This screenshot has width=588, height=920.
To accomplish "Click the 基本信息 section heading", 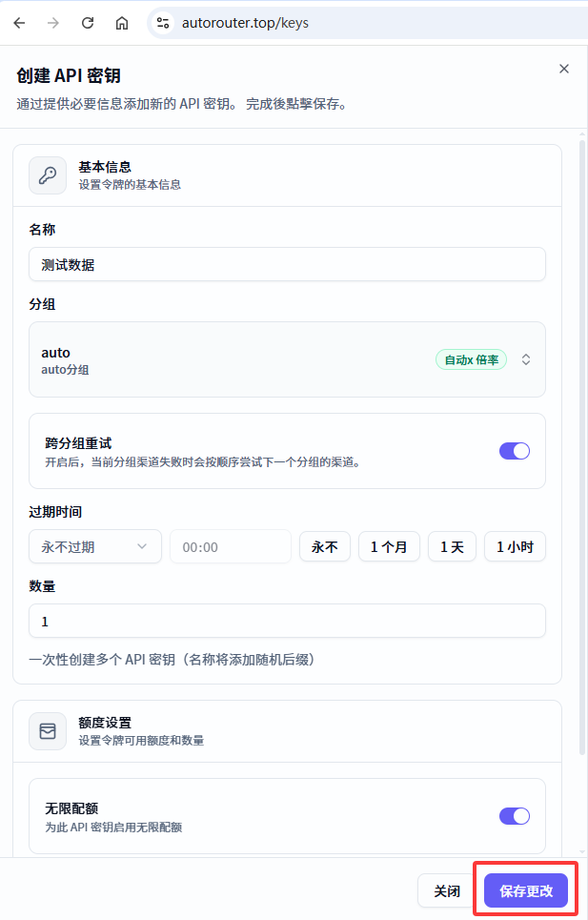I will point(105,167).
